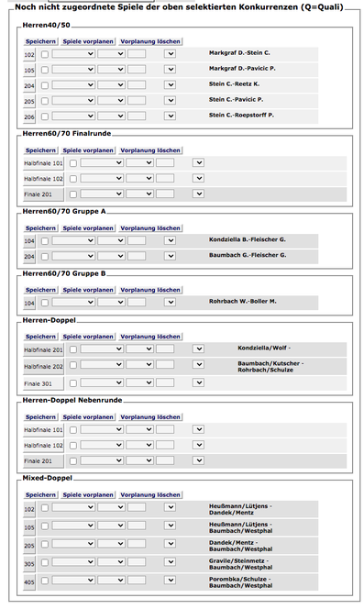Screen dimensions: 364x609
Task: Expand small dropdown beside Kondziella B.-Fleischer G.
Action: 171,240
